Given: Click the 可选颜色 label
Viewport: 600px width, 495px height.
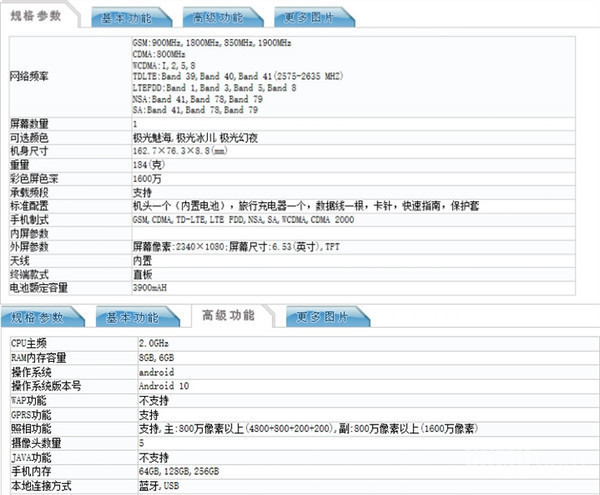Looking at the screenshot, I should [x=29, y=138].
